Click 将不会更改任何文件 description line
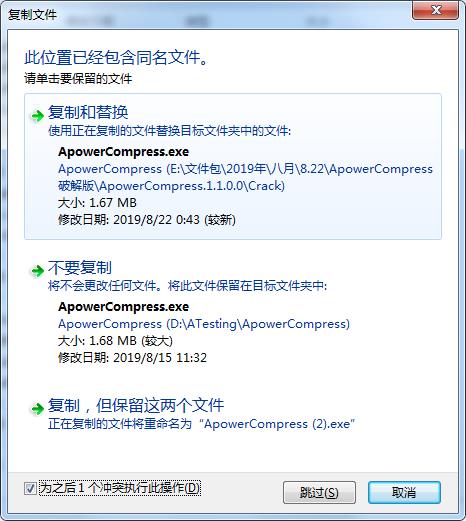Viewport: 466px width, 521px height. pos(188,286)
